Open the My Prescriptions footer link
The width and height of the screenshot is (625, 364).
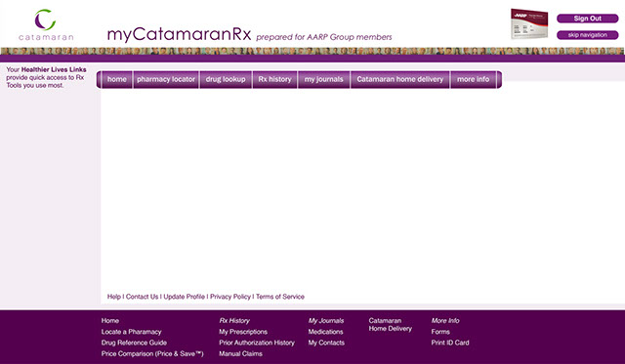coord(243,332)
